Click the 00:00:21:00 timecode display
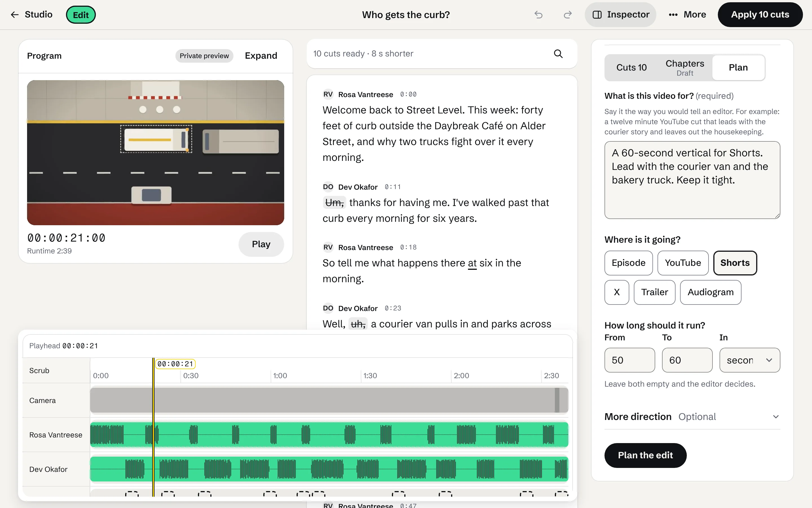This screenshot has width=812, height=508. click(x=66, y=238)
